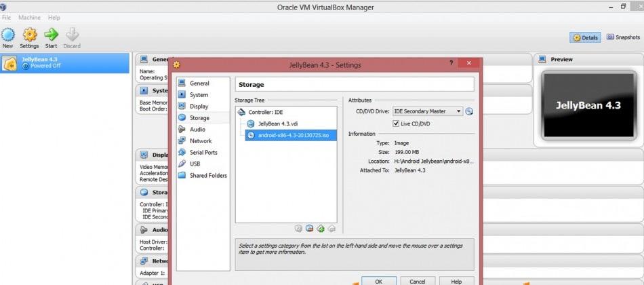
Task: Click Help button in Settings dialog
Action: (x=456, y=282)
